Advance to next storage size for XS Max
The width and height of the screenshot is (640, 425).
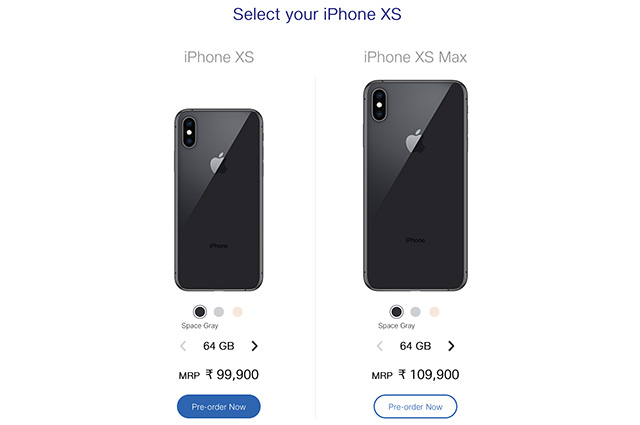pyautogui.click(x=451, y=346)
